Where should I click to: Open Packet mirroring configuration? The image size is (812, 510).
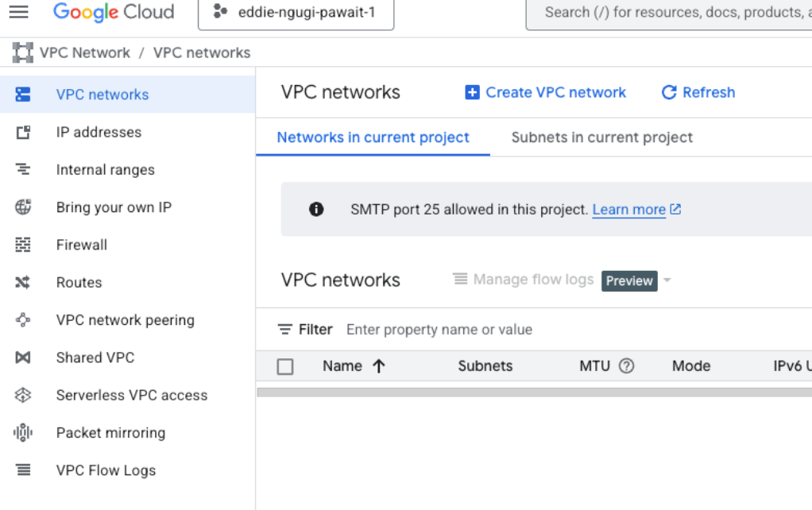pos(110,432)
